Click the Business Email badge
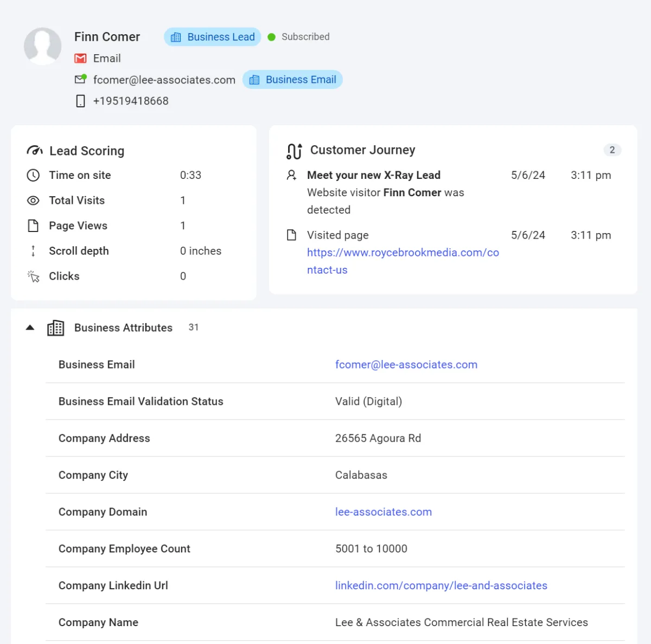Viewport: 651px width, 644px height. tap(292, 80)
